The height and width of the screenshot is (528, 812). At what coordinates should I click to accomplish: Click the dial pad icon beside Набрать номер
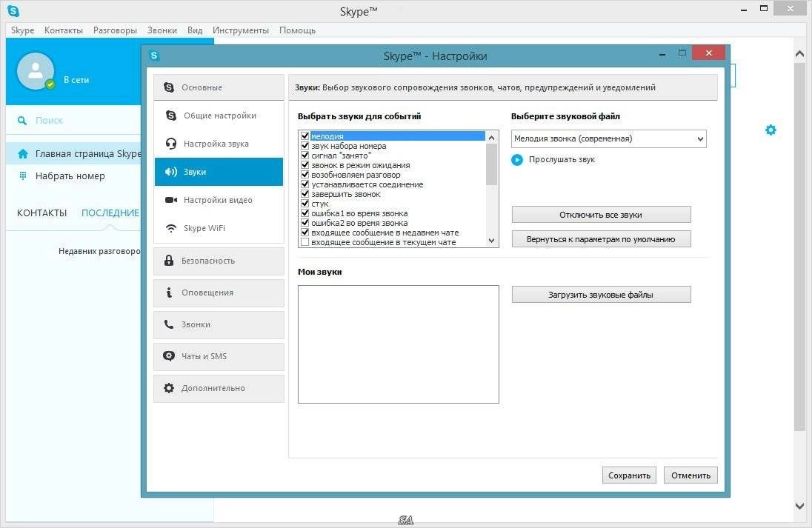23,176
